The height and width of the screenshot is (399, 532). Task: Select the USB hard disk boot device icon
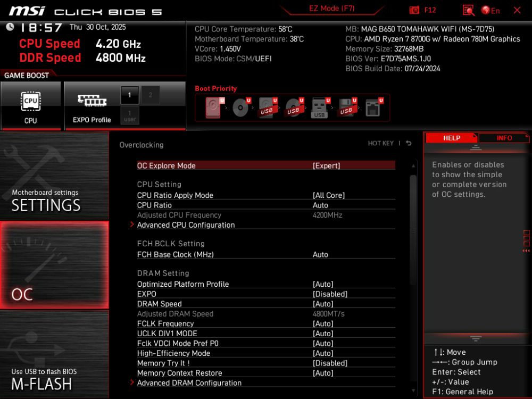pyautogui.click(x=268, y=106)
